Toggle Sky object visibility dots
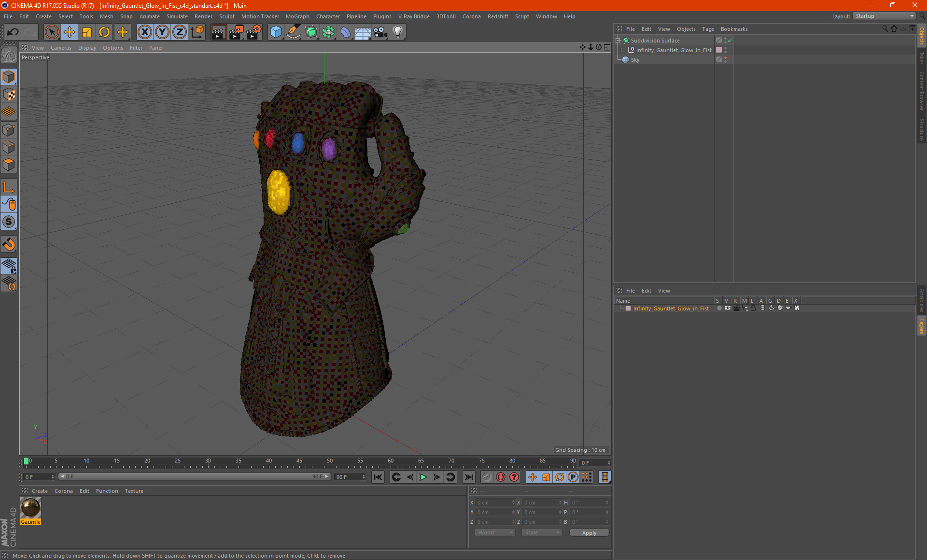The image size is (927, 560). 725,60
